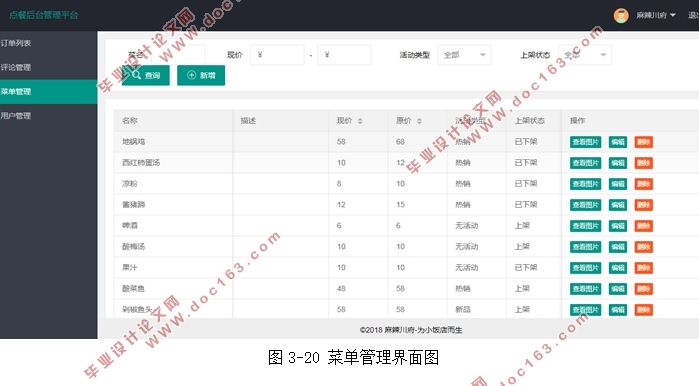Image resolution: width=699 pixels, height=386 pixels.
Task: Edit the 凉粉 row
Action: coord(618,184)
